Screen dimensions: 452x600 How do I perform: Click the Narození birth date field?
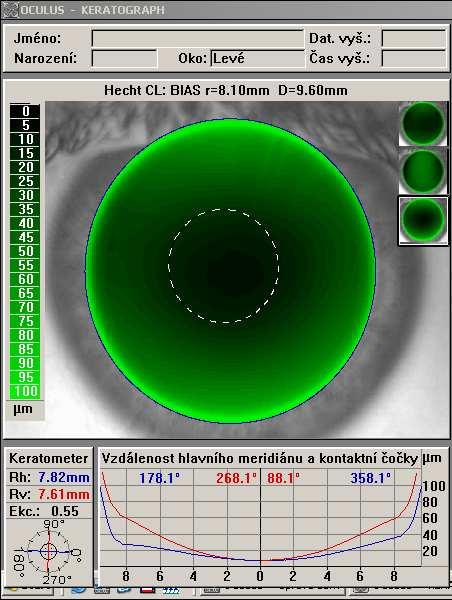point(124,59)
